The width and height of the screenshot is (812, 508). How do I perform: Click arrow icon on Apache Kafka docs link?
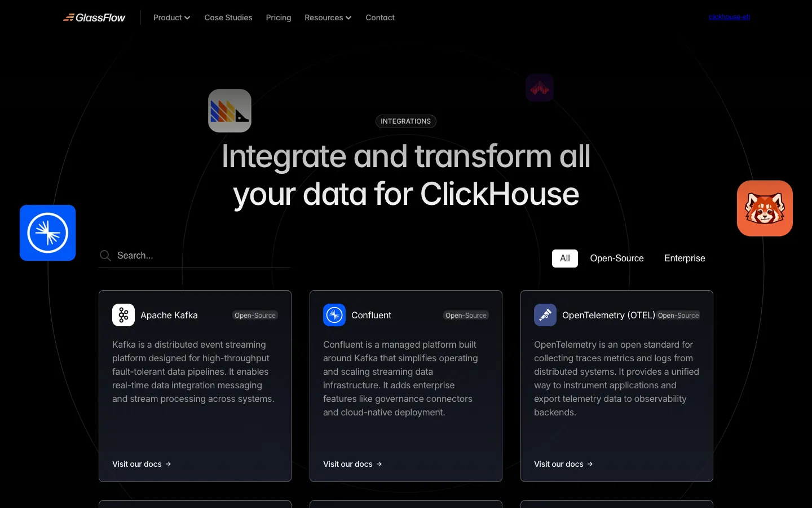168,464
